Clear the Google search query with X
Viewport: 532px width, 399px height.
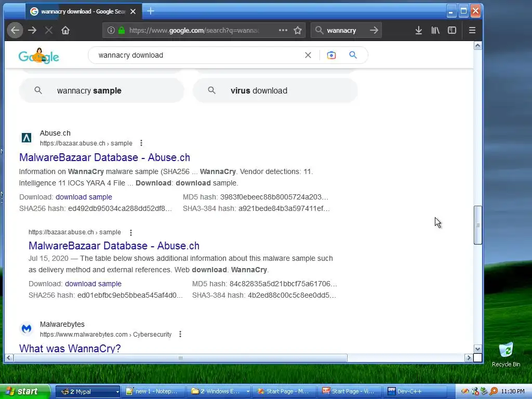(308, 55)
